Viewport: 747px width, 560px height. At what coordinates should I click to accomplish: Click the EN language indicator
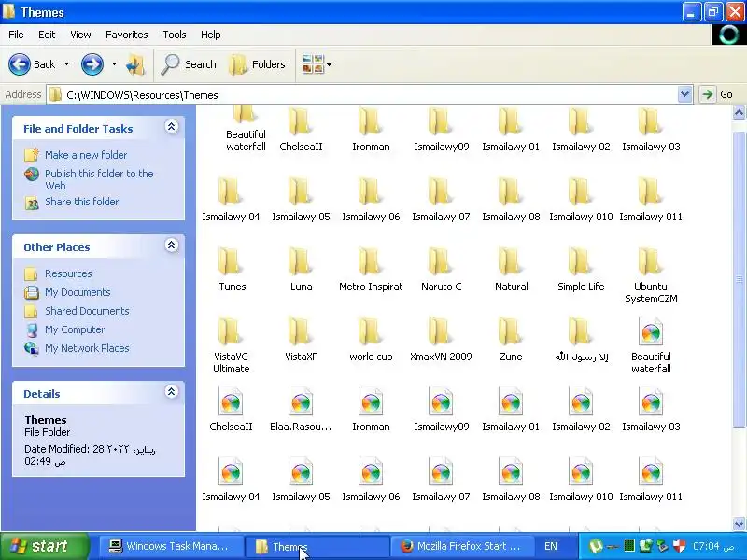coord(551,546)
